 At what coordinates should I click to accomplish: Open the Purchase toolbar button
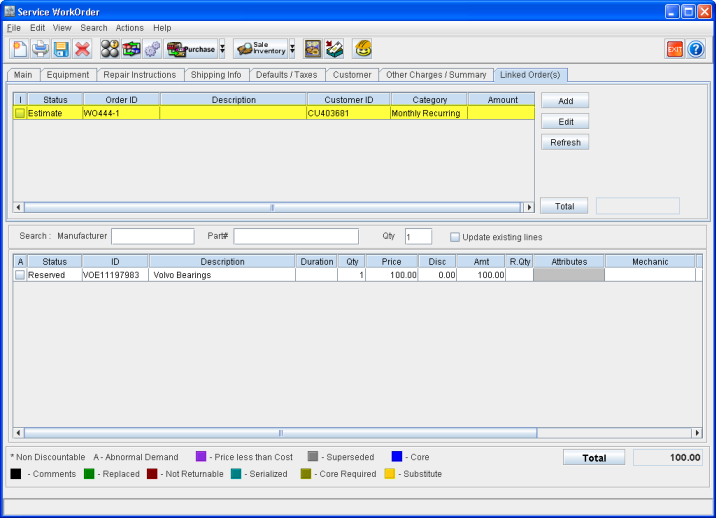[191, 49]
